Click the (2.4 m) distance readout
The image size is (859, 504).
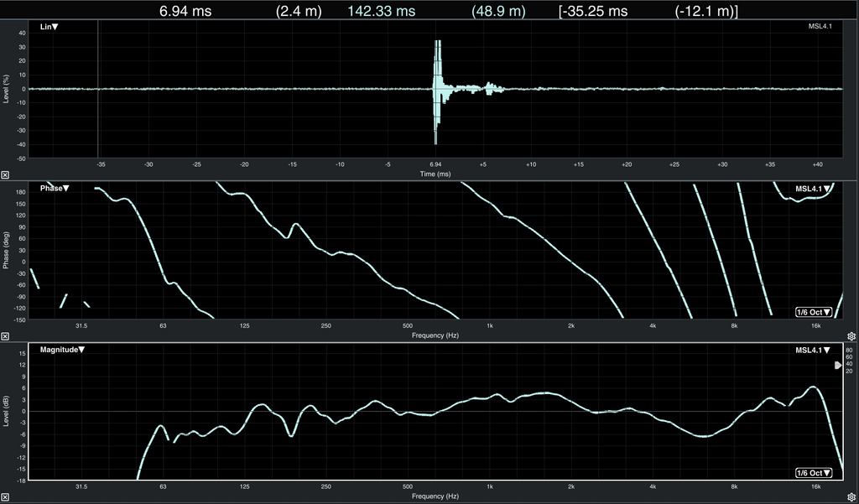[x=299, y=11]
